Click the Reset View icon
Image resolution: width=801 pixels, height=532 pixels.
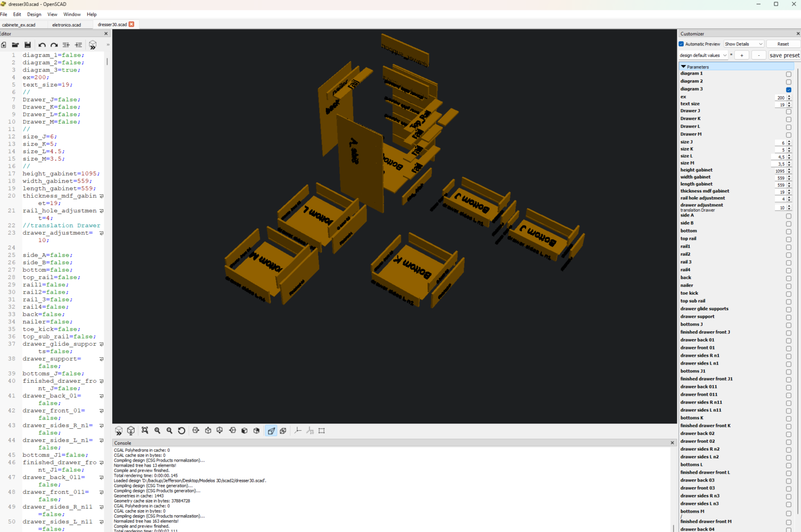click(x=181, y=431)
